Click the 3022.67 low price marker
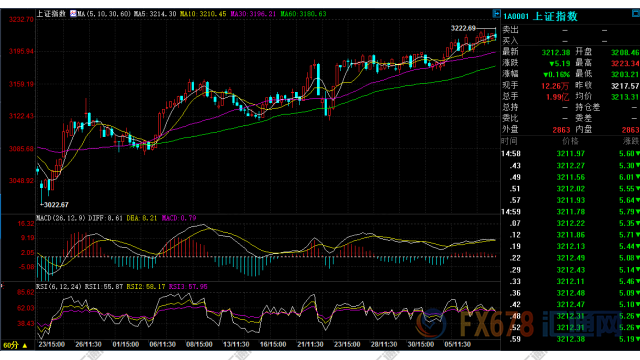This screenshot has height=360, width=640. 56,204
